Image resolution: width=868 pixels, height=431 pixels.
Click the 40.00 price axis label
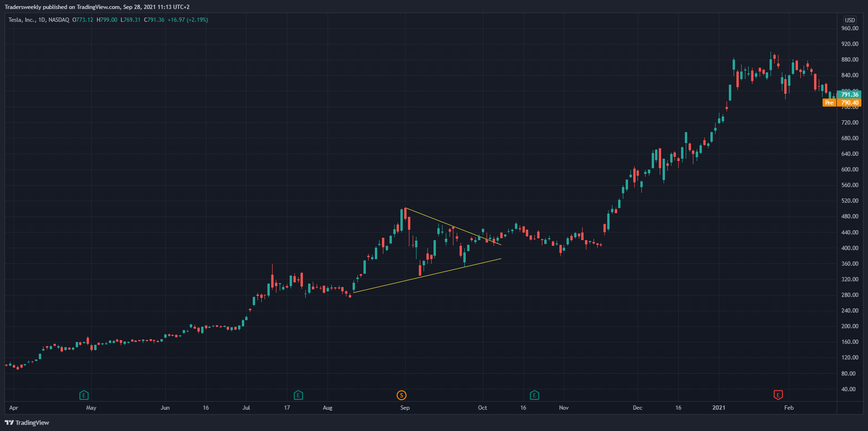pos(850,389)
